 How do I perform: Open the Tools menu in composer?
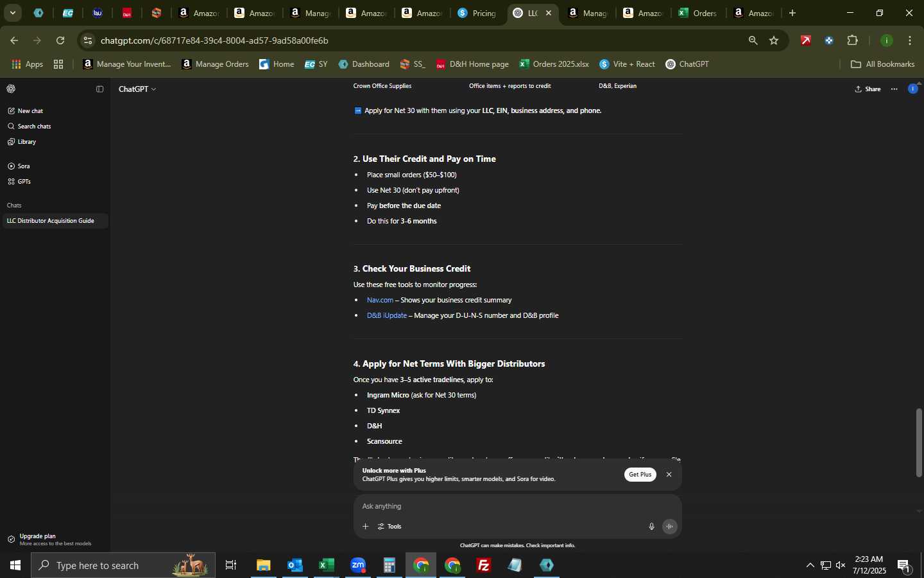[x=389, y=527]
